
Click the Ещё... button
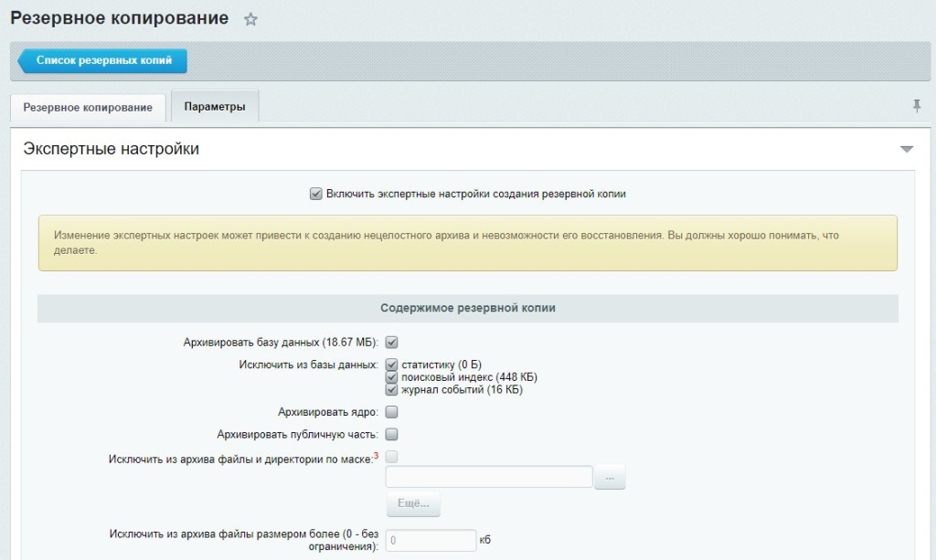point(413,504)
